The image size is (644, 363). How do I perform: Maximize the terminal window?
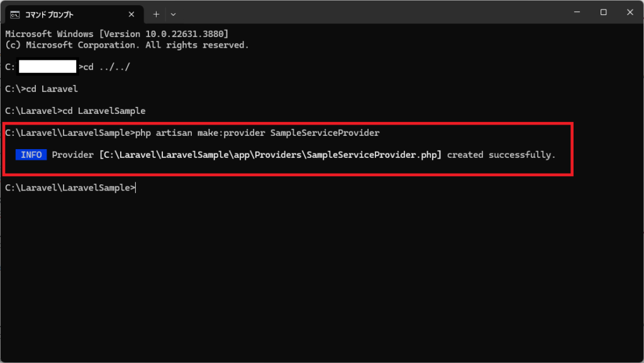click(x=603, y=13)
